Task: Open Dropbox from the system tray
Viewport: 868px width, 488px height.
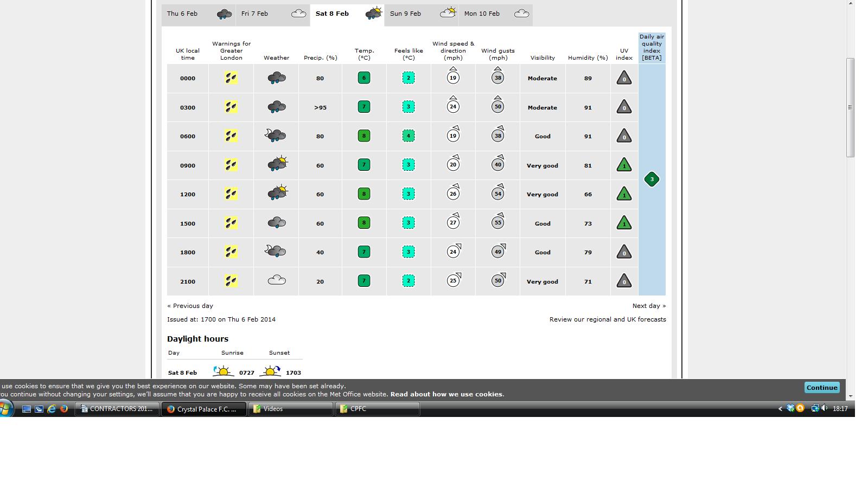Action: tap(790, 409)
